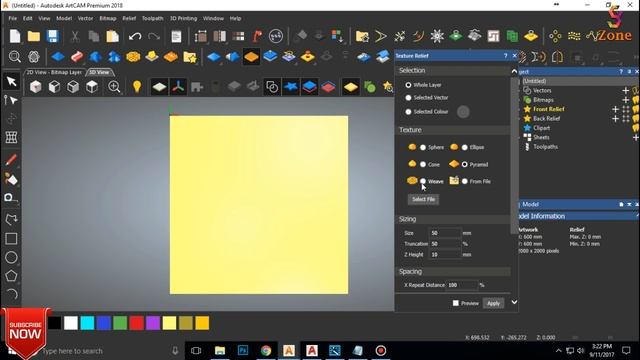Expand Texture Relief panel with bottom chevron
Screen dimensions: 640x360
514,302
